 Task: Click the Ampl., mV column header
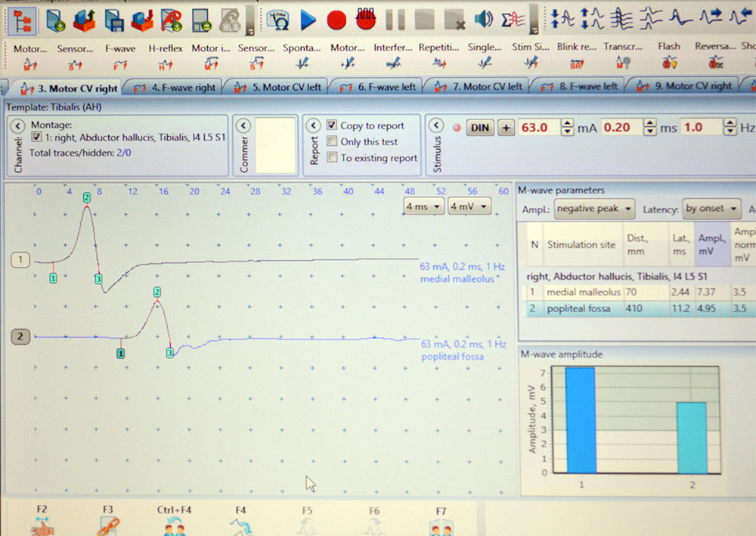(x=712, y=244)
